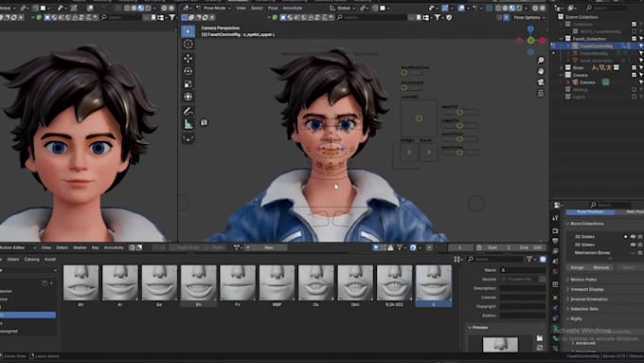Open the Global transform orientation dropdown

coord(344,8)
